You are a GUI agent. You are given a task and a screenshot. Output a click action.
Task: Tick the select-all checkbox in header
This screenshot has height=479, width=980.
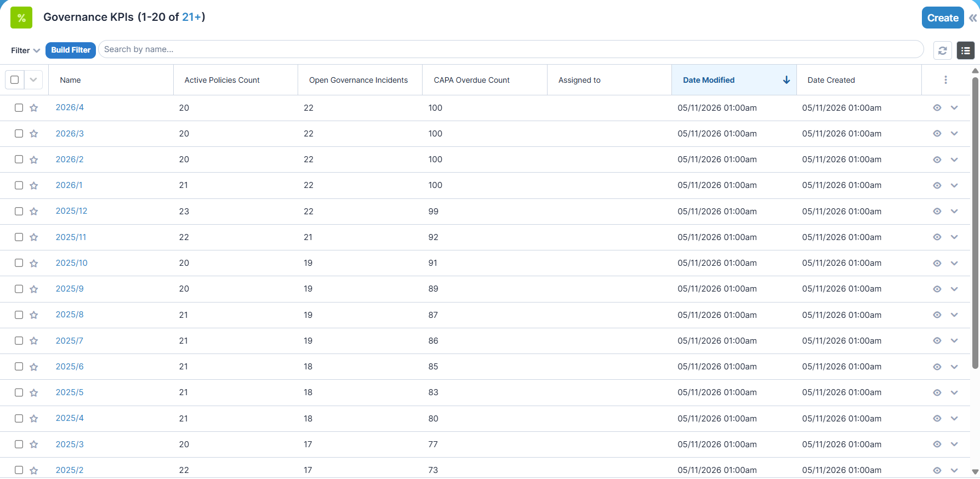click(15, 80)
